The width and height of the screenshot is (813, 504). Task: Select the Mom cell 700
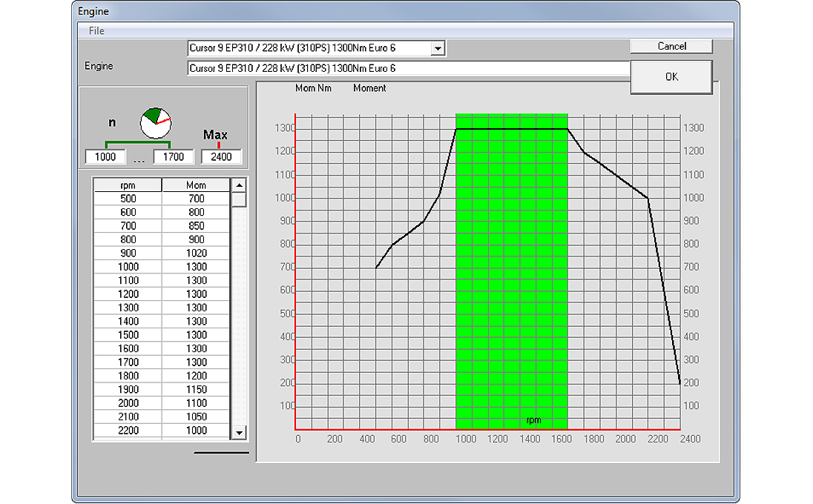[196, 199]
